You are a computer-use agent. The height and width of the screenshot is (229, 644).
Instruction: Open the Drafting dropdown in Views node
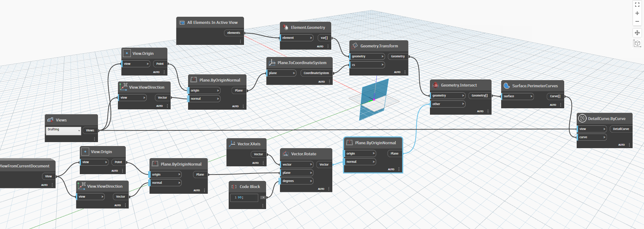click(x=64, y=130)
